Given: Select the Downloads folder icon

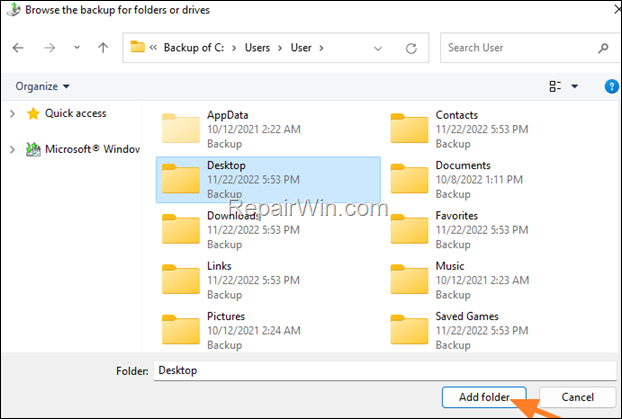Looking at the screenshot, I should tap(181, 229).
